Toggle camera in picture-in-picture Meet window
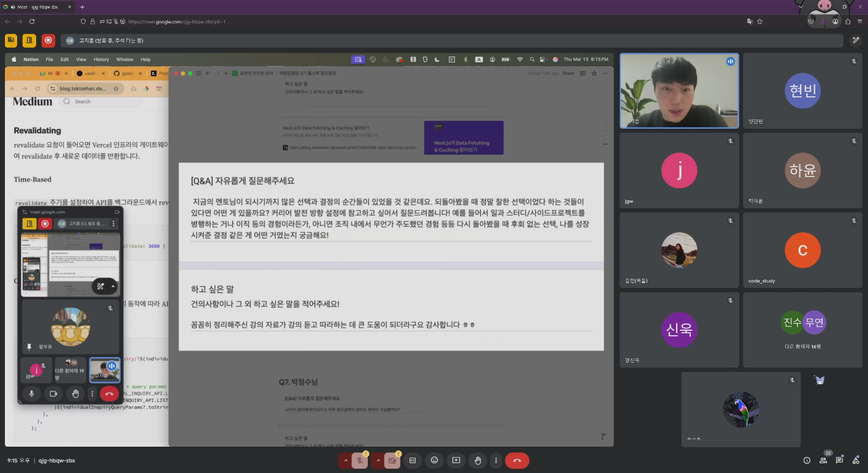The width and height of the screenshot is (868, 473). tap(53, 394)
